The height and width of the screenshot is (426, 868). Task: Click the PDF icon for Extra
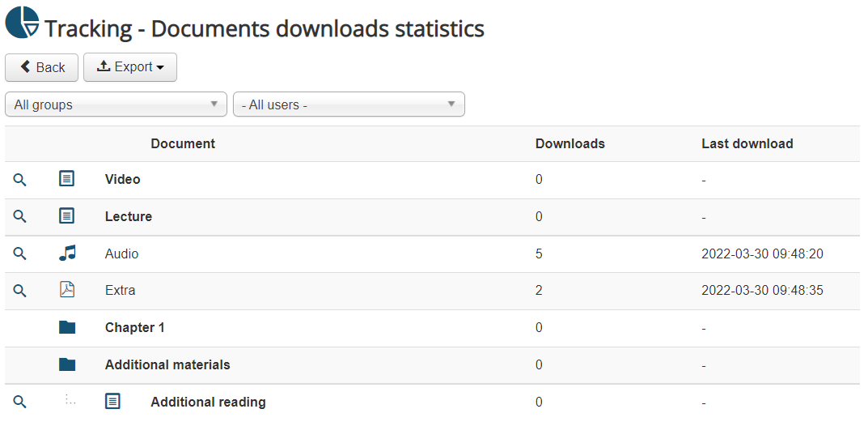click(x=67, y=290)
